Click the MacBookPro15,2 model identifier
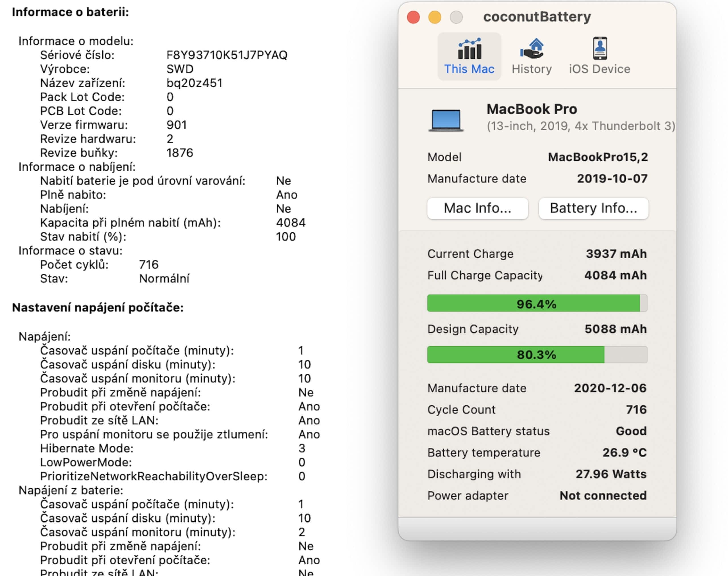Image resolution: width=728 pixels, height=576 pixels. 597,157
